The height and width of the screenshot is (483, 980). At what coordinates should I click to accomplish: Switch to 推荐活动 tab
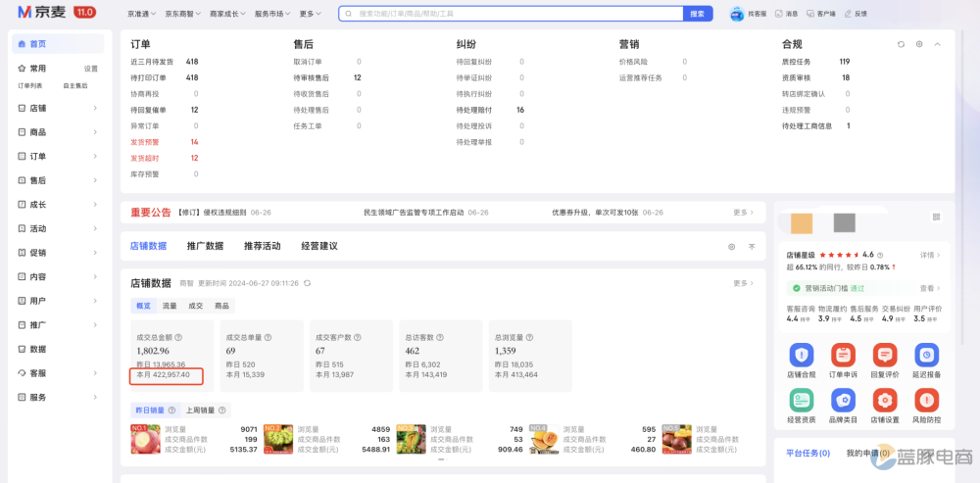[x=262, y=246]
